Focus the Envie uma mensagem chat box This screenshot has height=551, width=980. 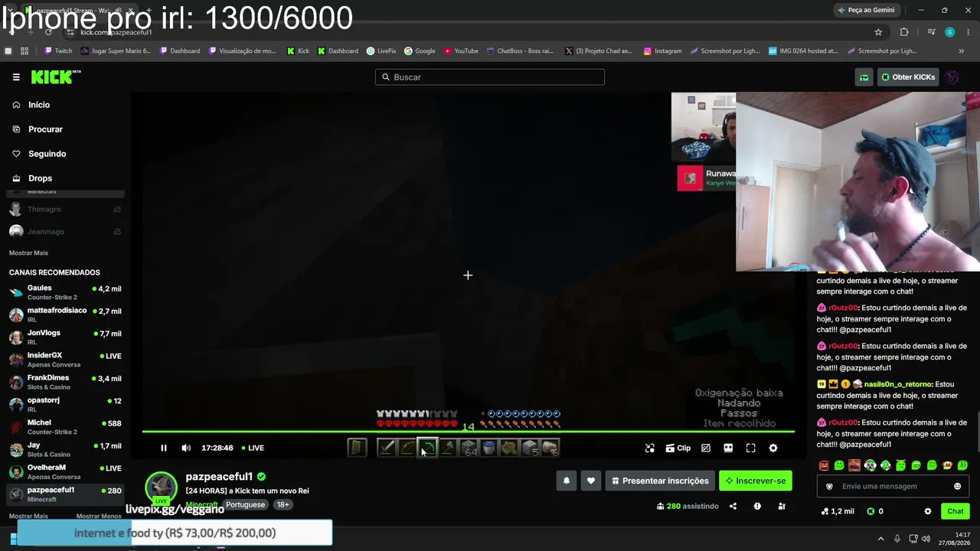click(x=891, y=486)
